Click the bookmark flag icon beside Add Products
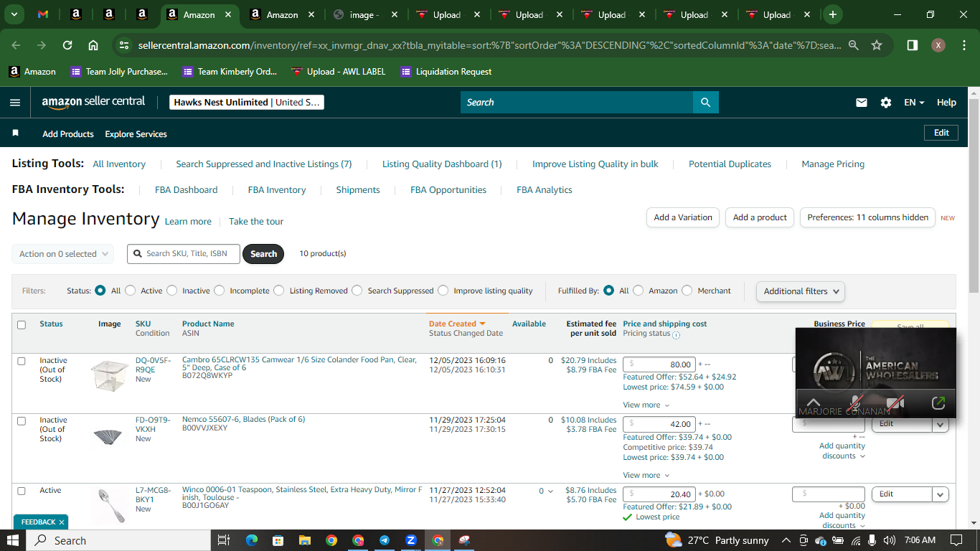This screenshot has height=551, width=980. pyautogui.click(x=16, y=133)
